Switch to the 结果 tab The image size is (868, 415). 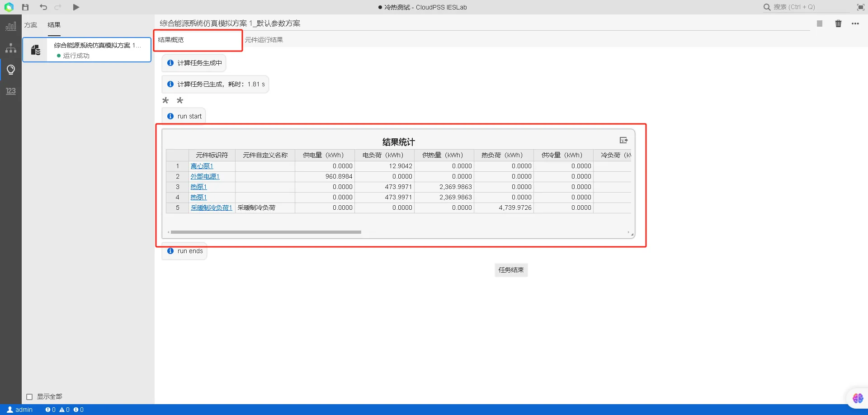click(x=54, y=25)
